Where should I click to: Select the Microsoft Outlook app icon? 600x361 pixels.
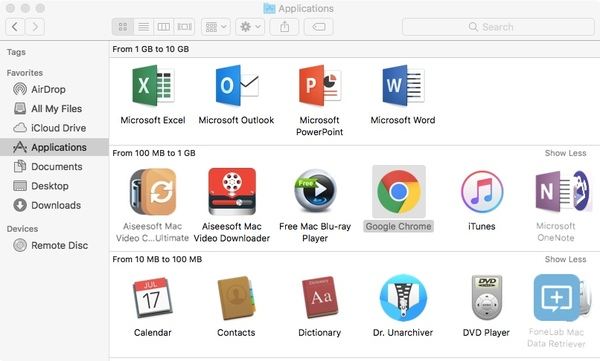pos(237,85)
